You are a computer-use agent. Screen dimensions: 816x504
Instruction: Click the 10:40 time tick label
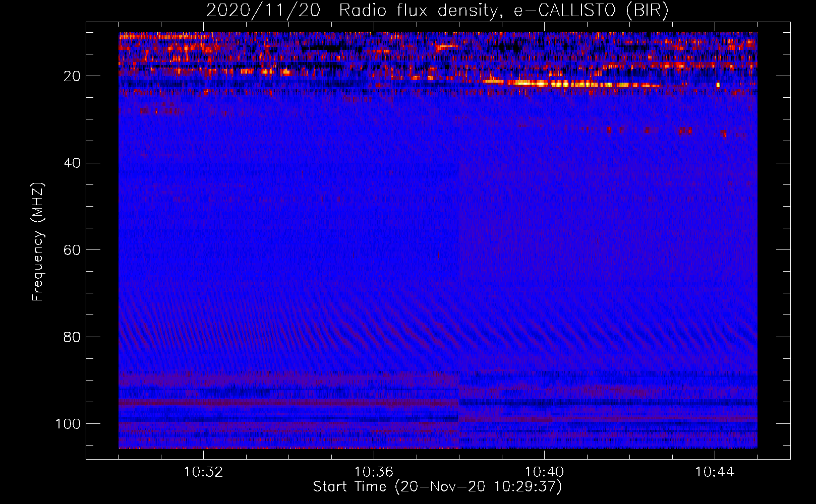click(544, 472)
